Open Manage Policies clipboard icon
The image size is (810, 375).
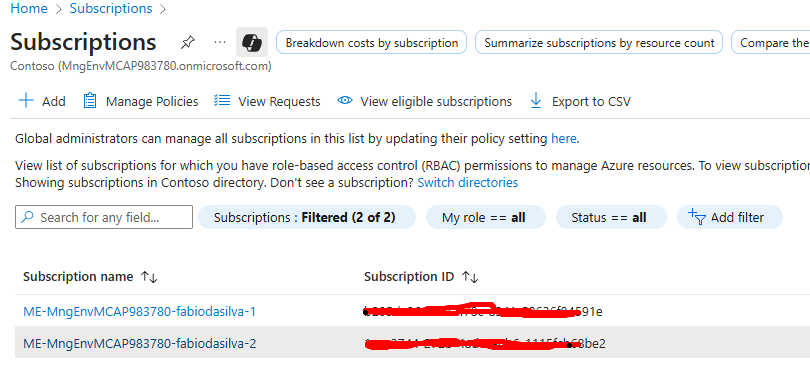tap(90, 101)
